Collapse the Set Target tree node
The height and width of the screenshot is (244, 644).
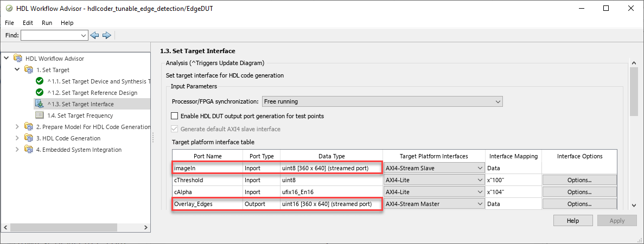tap(17, 70)
